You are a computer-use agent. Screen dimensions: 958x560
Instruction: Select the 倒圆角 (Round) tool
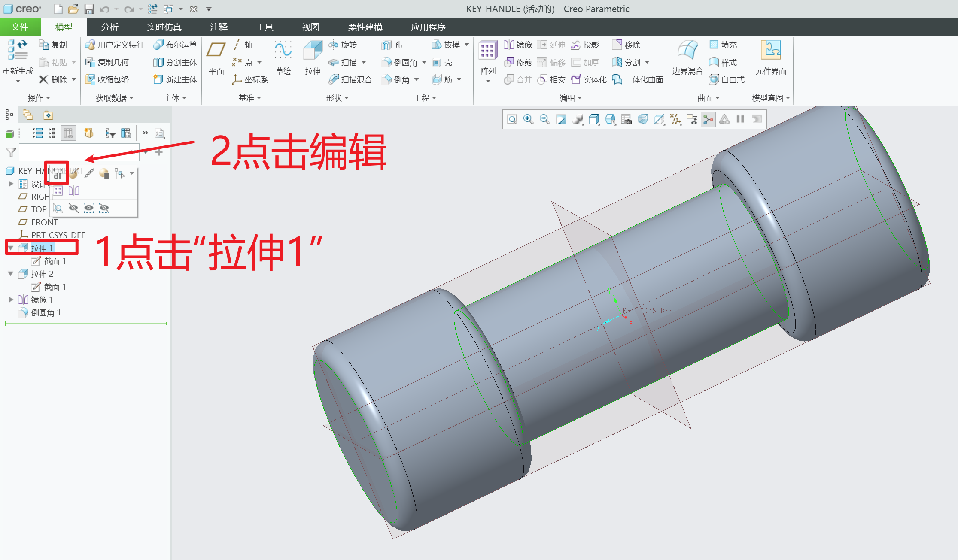401,62
